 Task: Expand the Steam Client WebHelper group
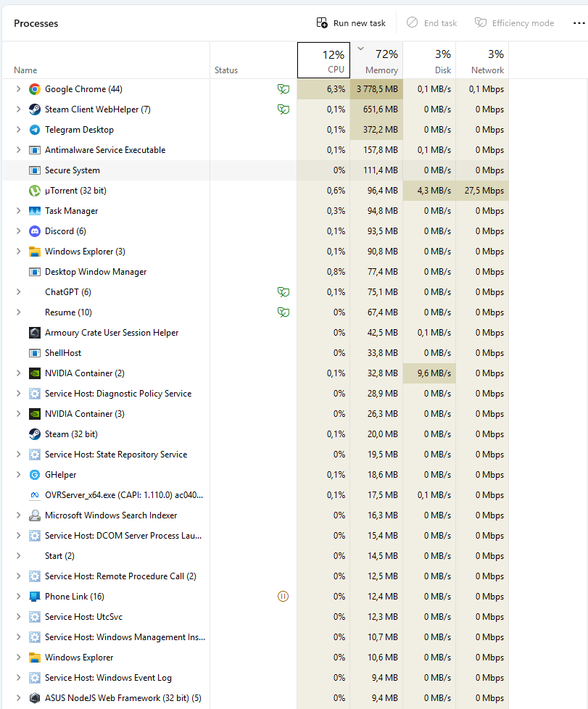coord(18,109)
